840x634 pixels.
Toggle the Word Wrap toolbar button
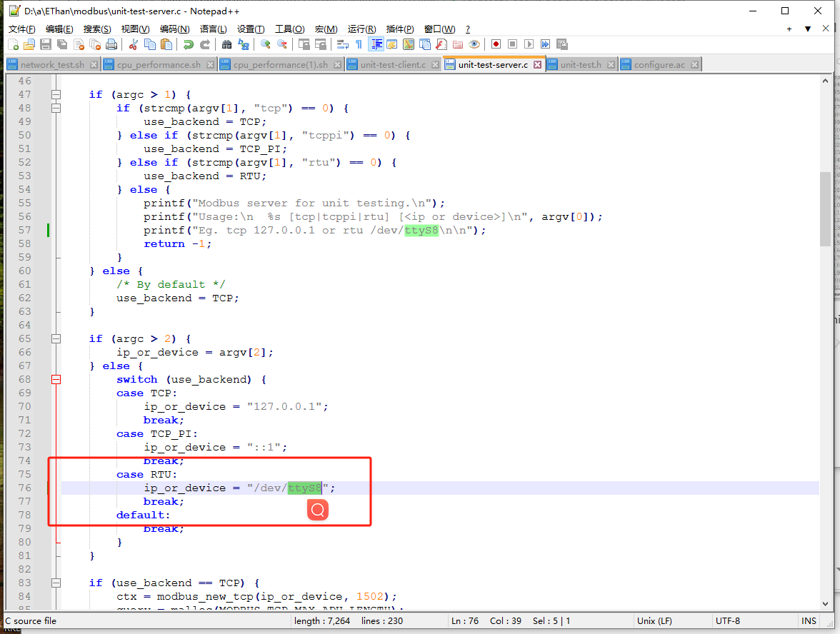[x=342, y=44]
